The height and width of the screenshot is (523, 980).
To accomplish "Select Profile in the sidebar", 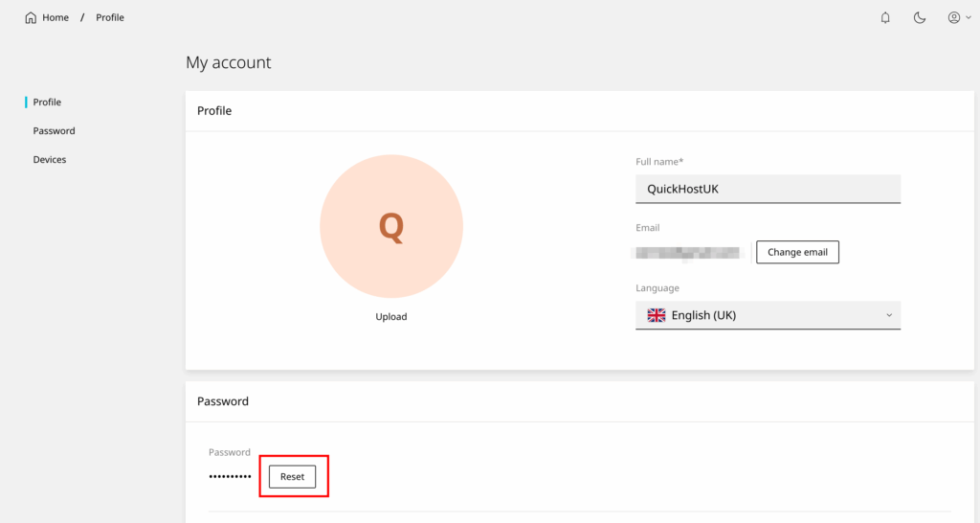I will pos(47,102).
